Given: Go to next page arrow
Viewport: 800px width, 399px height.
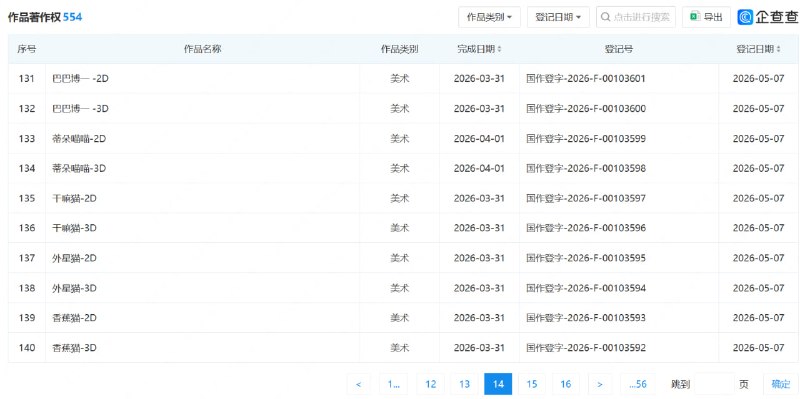Looking at the screenshot, I should 600,384.
